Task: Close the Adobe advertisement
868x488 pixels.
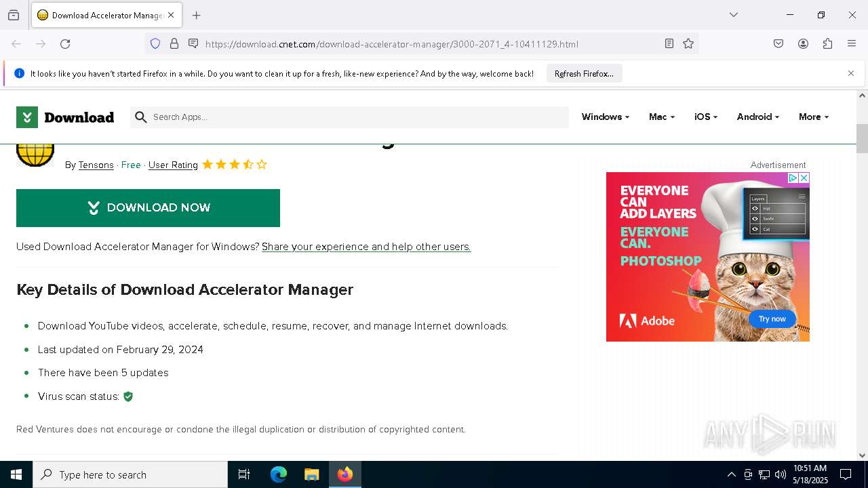Action: [804, 178]
